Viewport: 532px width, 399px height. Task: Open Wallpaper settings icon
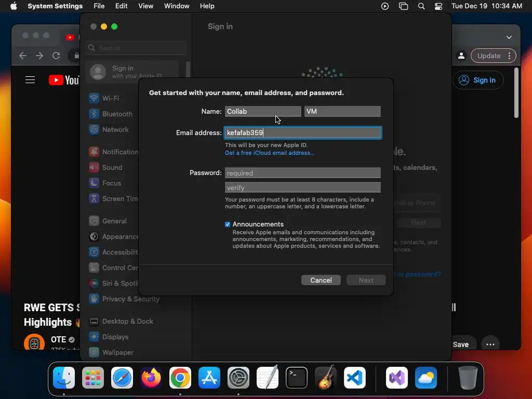click(x=94, y=353)
